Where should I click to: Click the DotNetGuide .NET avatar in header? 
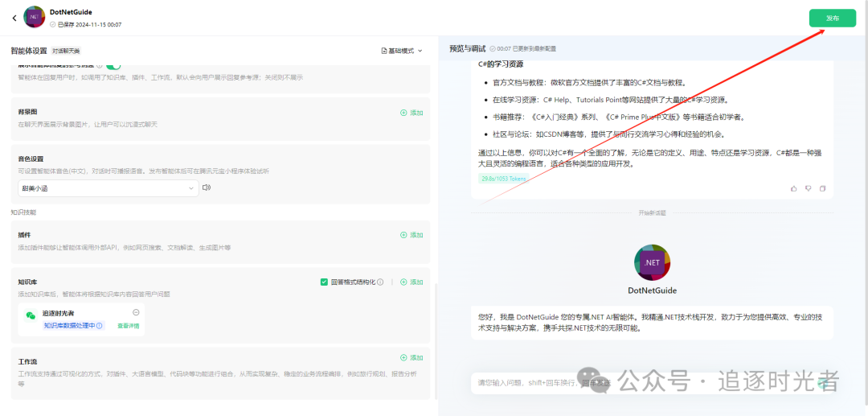[35, 17]
